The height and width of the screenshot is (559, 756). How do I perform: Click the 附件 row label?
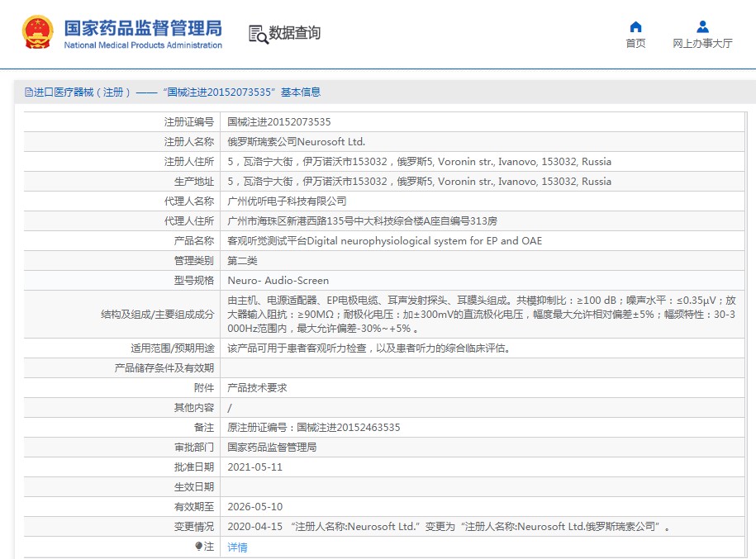click(204, 388)
